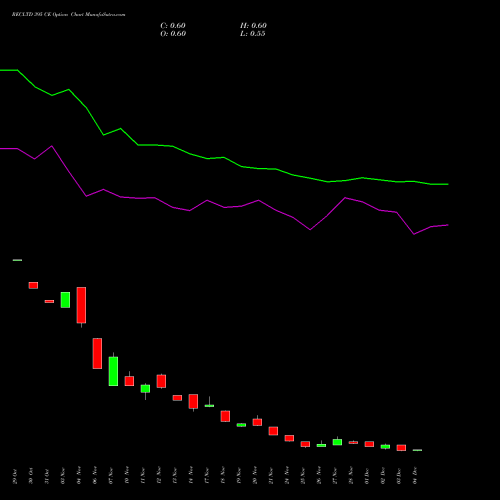
Task: Click the '31 Oct' date axis label
Action: pyautogui.click(x=47, y=476)
